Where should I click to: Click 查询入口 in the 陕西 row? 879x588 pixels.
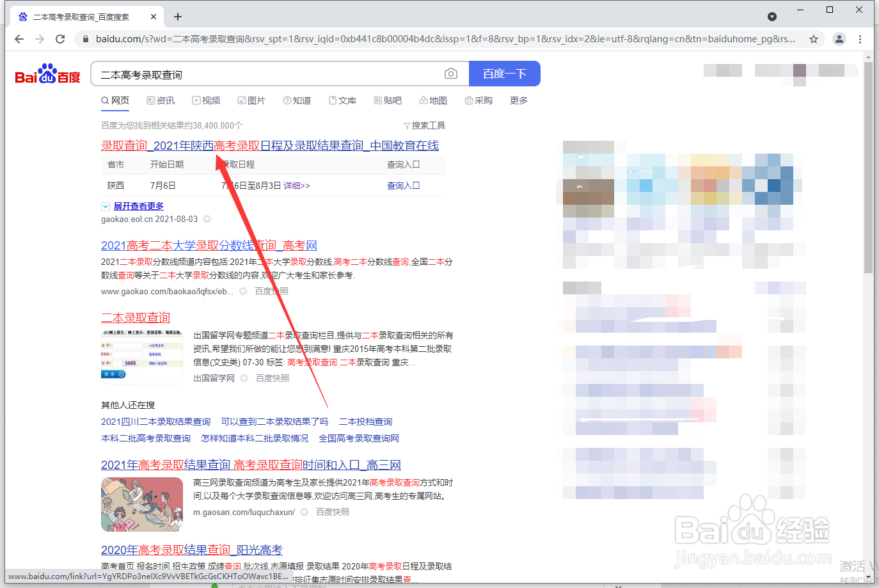click(404, 186)
